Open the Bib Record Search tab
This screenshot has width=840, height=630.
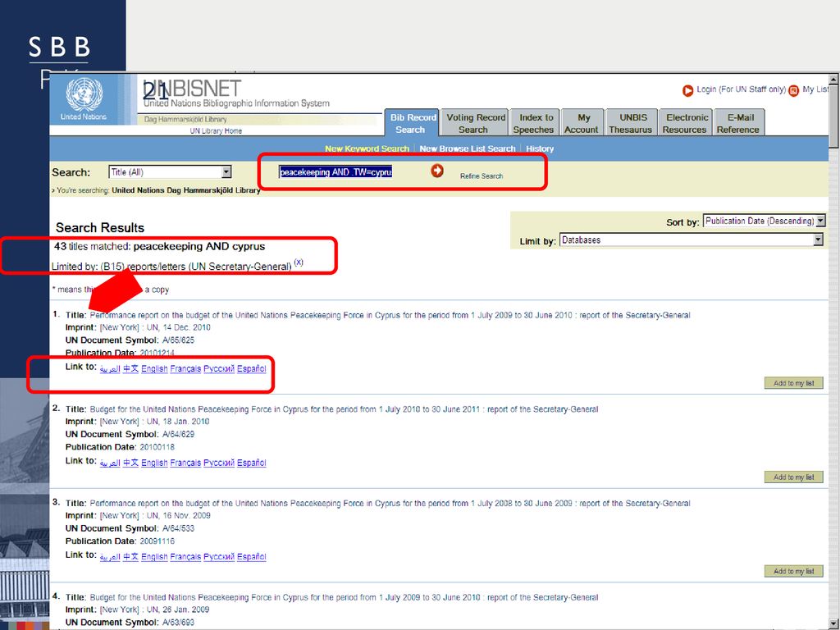pyautogui.click(x=412, y=123)
